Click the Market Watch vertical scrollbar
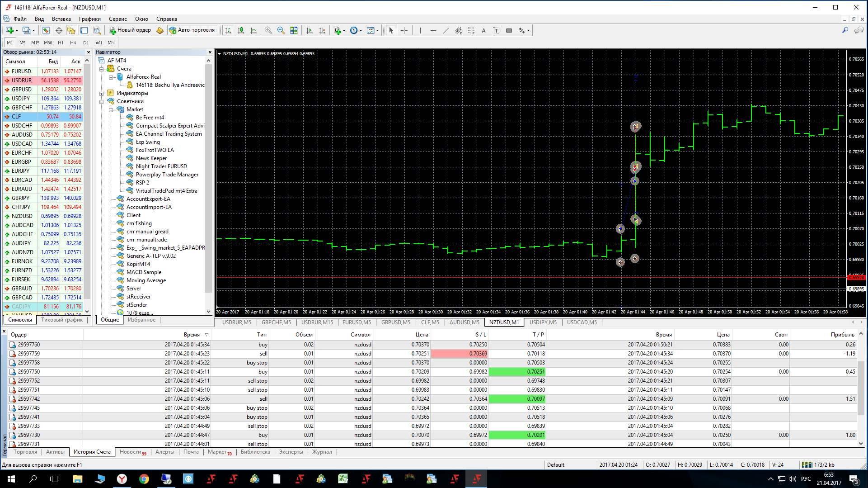Viewport: 868px width, 488px height. point(87,181)
